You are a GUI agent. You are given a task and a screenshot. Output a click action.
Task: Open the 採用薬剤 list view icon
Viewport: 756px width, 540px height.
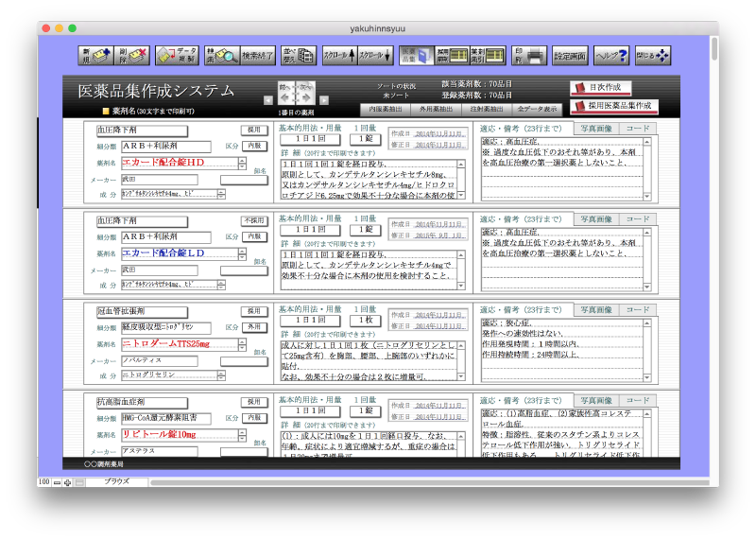click(x=452, y=56)
